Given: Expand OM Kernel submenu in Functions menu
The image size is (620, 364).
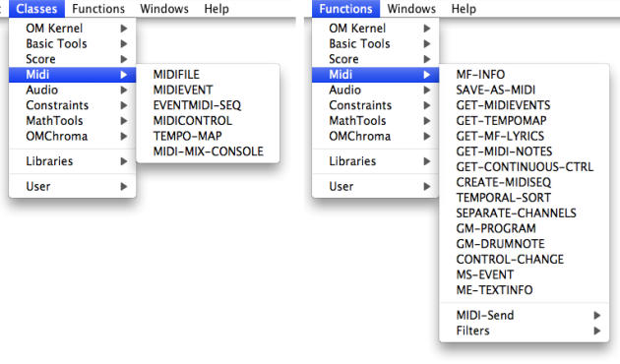Looking at the screenshot, I should coord(375,29).
